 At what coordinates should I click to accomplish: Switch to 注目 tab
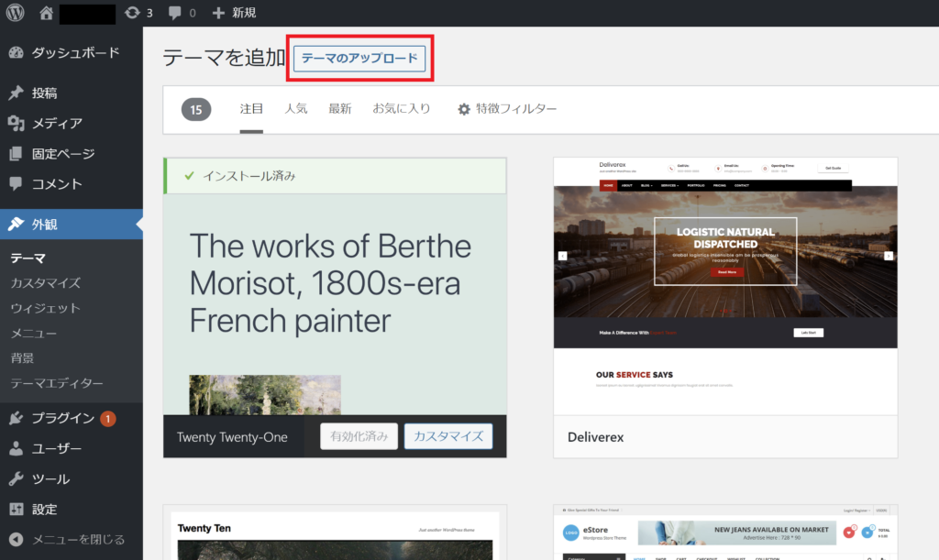click(x=251, y=109)
